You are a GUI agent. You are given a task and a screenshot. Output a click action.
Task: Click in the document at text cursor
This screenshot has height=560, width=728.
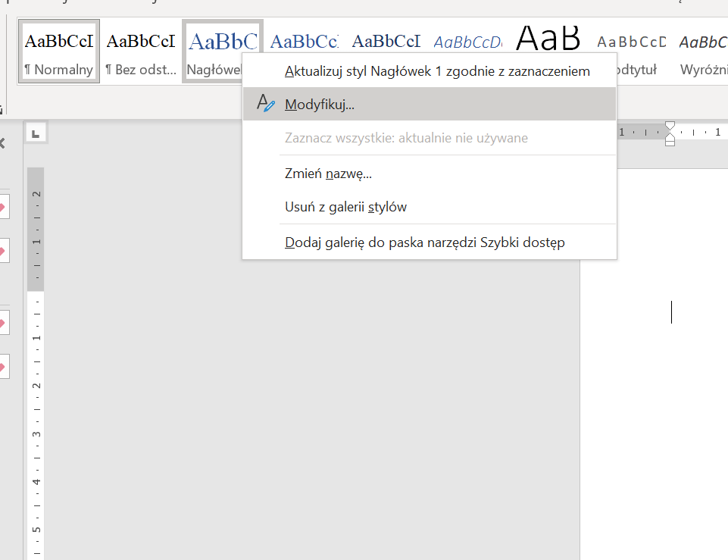click(x=671, y=312)
